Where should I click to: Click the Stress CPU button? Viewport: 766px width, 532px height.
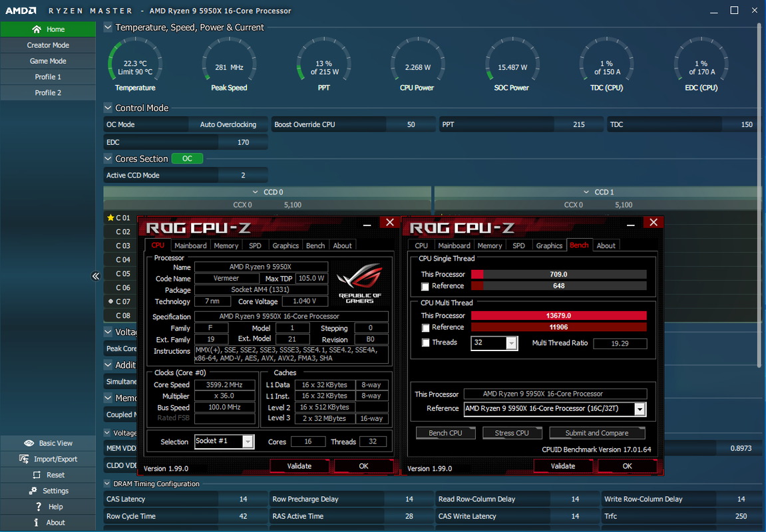512,433
